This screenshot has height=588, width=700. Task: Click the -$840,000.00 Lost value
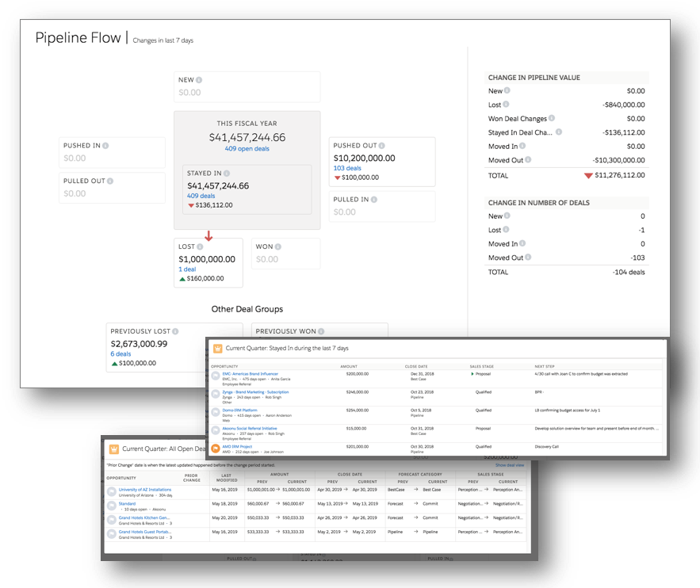tap(624, 105)
